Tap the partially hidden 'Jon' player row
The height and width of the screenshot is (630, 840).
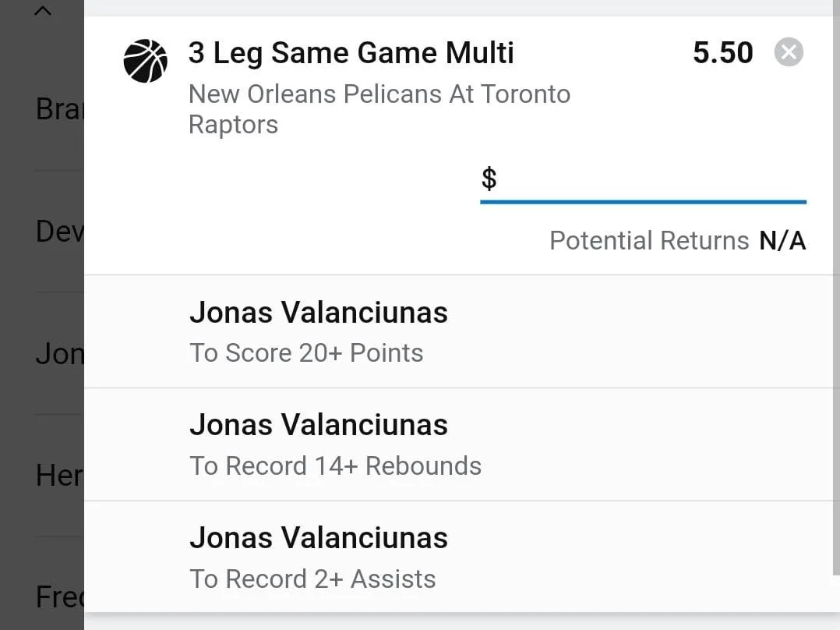pyautogui.click(x=58, y=354)
